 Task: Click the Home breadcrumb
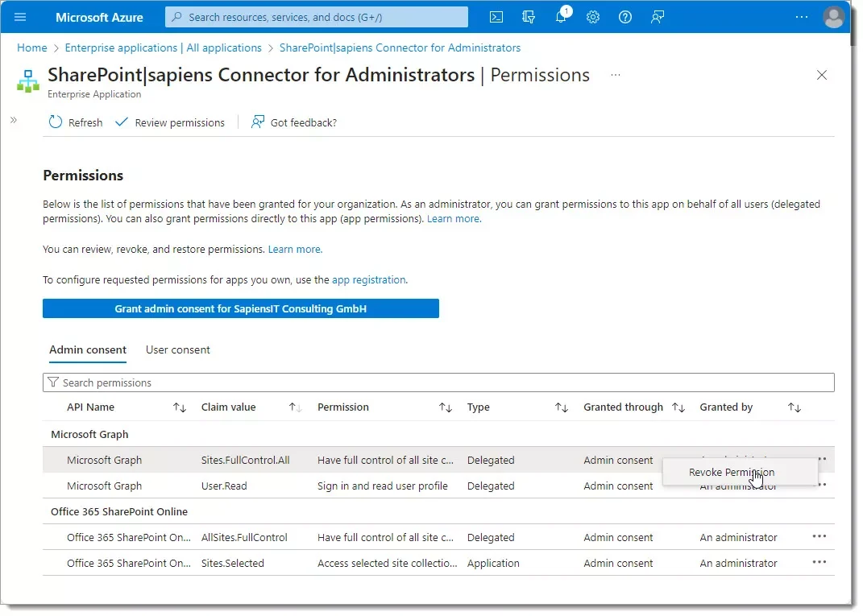[x=32, y=48]
